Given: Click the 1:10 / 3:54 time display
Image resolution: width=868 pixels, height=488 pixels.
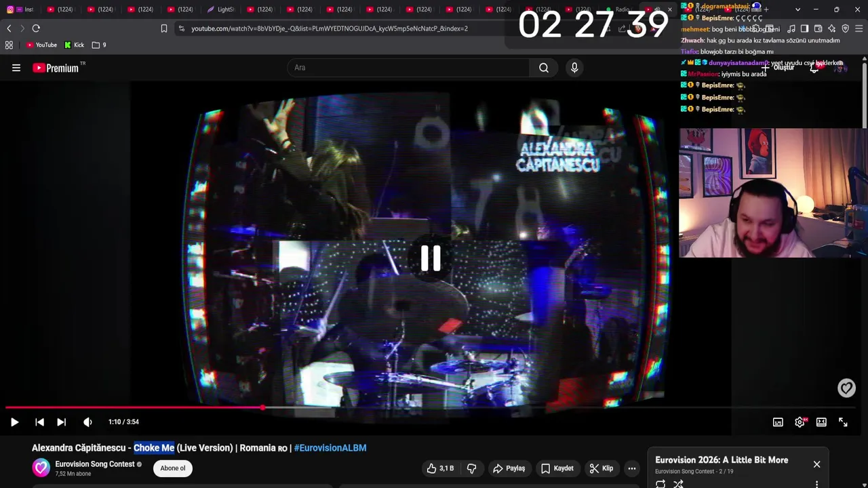Looking at the screenshot, I should (123, 422).
